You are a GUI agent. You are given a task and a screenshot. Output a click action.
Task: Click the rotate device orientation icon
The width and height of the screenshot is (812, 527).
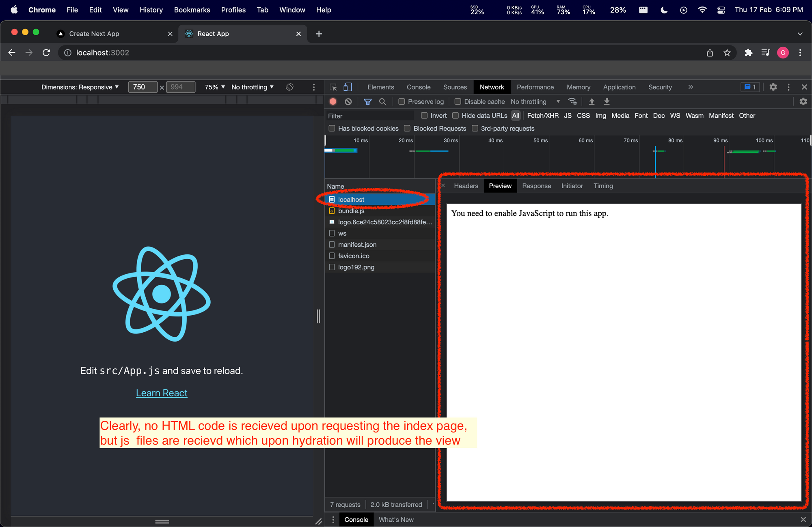[289, 87]
